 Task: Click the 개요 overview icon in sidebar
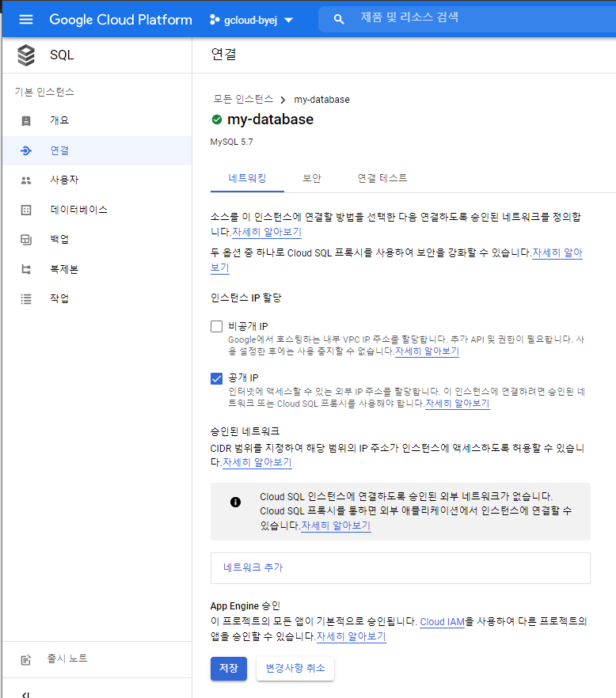pyautogui.click(x=26, y=120)
